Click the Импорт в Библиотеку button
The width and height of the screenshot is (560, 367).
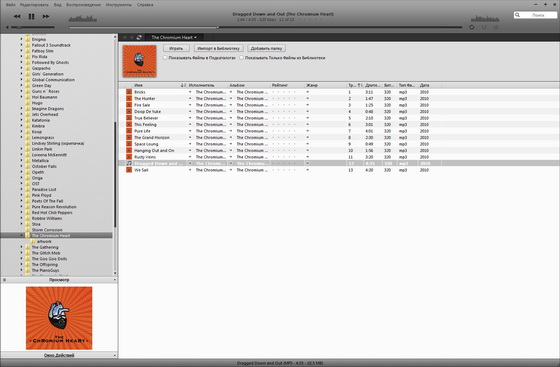point(219,48)
